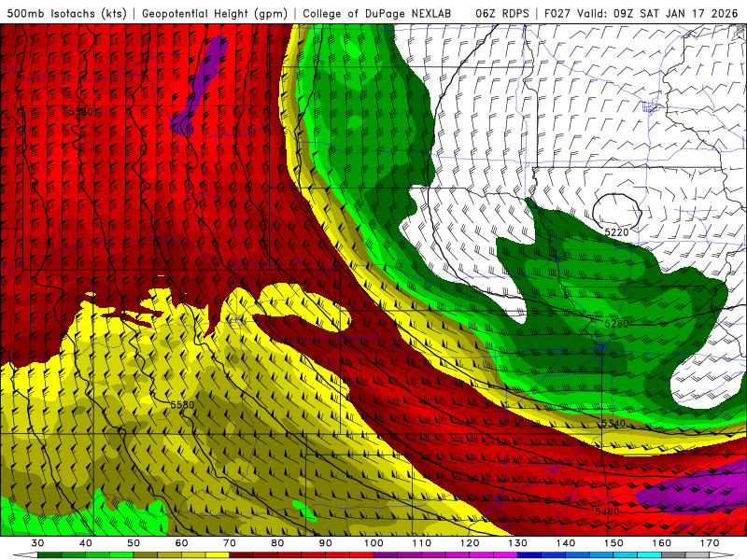This screenshot has width=747, height=560.
Task: Click the darkest green swatch in the colorbar
Action: tap(49, 554)
